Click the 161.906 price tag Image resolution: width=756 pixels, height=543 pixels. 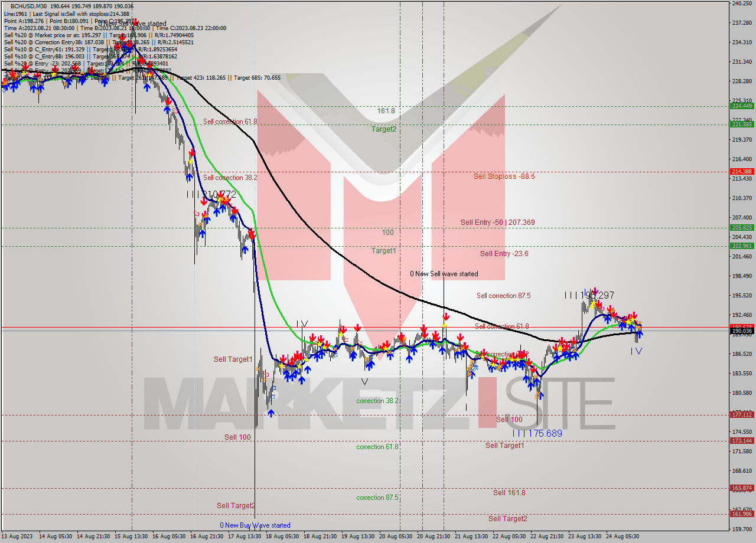741,513
